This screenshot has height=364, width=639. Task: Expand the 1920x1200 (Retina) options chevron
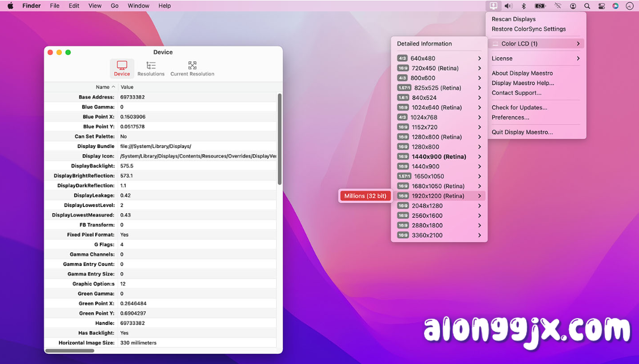[x=480, y=196]
